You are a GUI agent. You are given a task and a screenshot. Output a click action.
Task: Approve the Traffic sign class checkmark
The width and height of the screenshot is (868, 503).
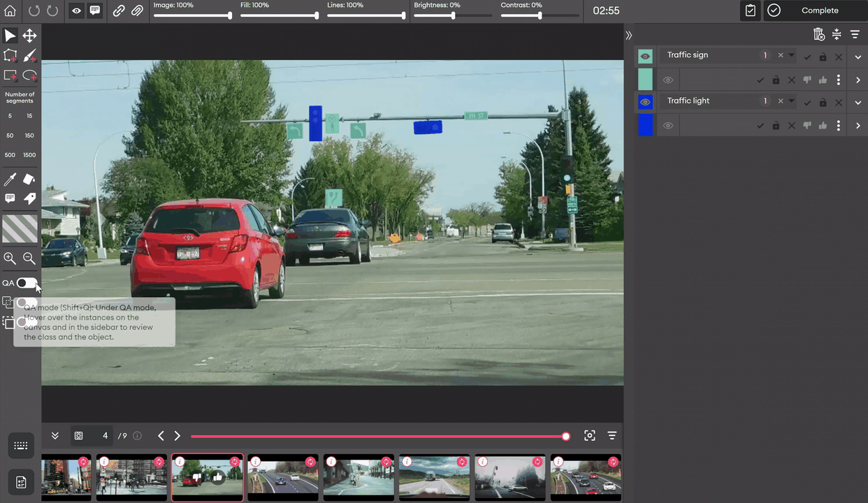[807, 57]
